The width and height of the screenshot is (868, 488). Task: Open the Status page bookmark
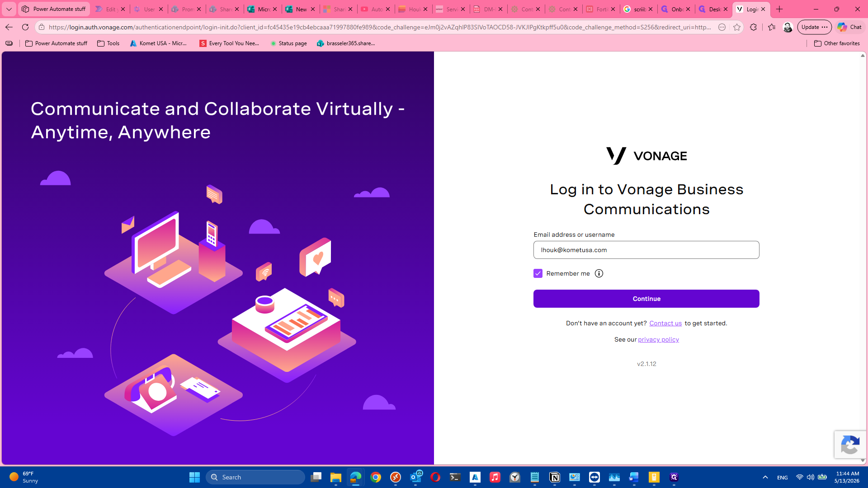pyautogui.click(x=288, y=43)
